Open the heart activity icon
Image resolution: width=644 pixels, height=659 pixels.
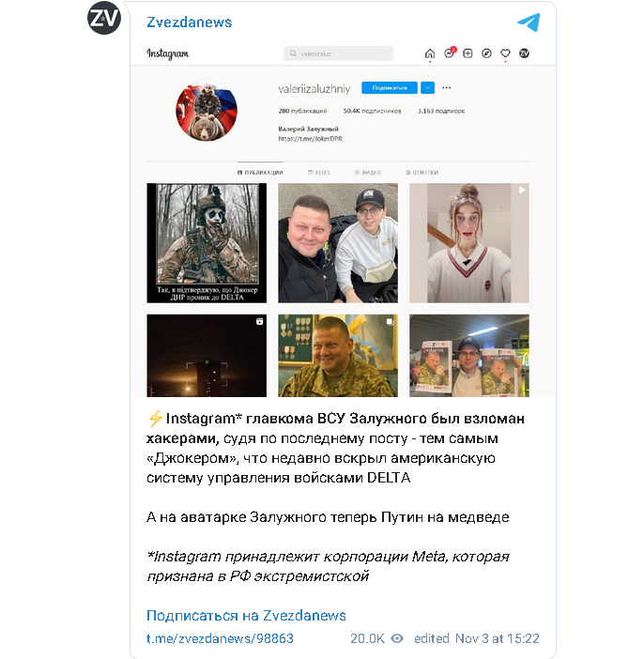[x=505, y=54]
